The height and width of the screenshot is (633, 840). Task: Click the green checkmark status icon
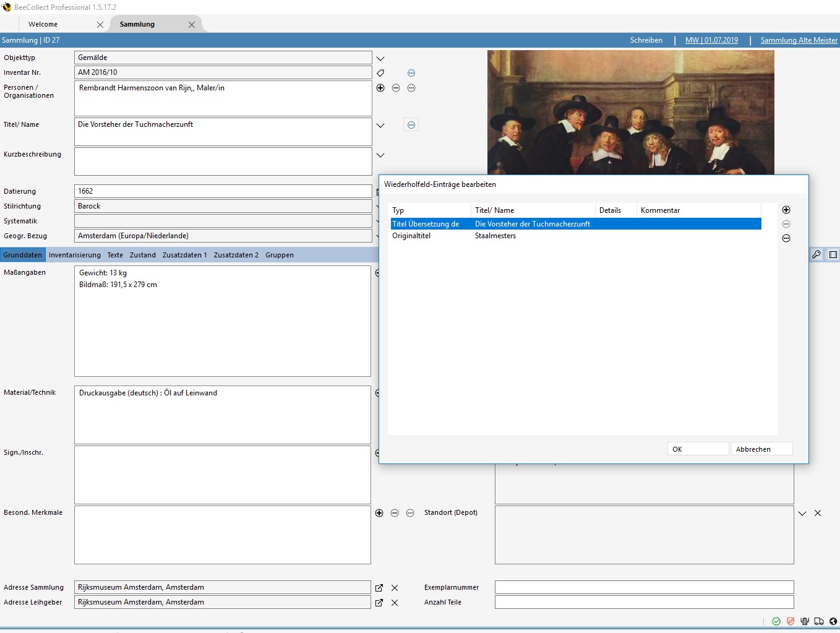point(776,621)
